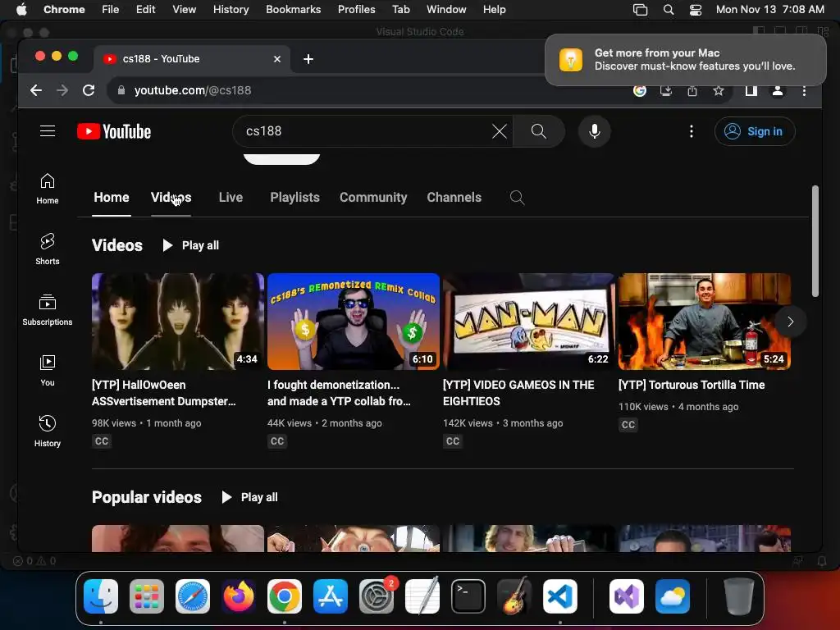Screen dimensions: 840x630
Task: Open System Settings from the Dock
Action: (376, 596)
